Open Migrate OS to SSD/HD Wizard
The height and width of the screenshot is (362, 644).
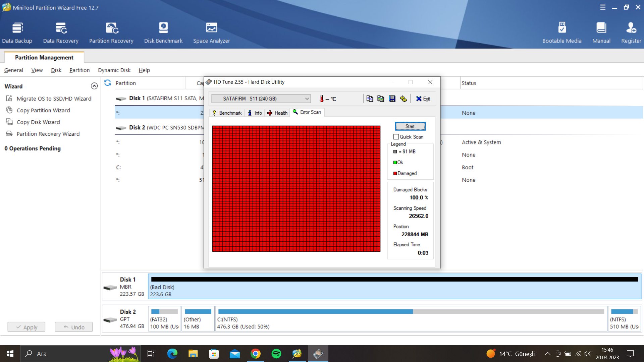coord(54,99)
